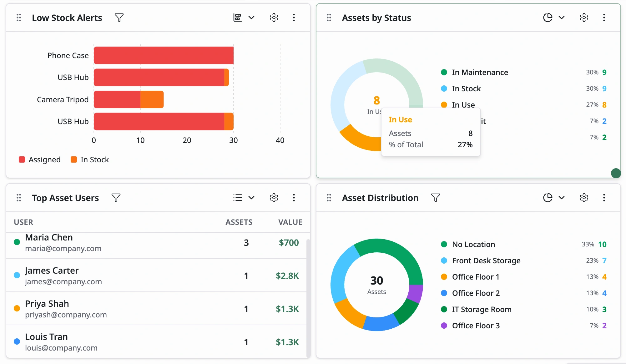The image size is (626, 364).
Task: Click the drag handle of Assets by Status
Action: click(329, 18)
